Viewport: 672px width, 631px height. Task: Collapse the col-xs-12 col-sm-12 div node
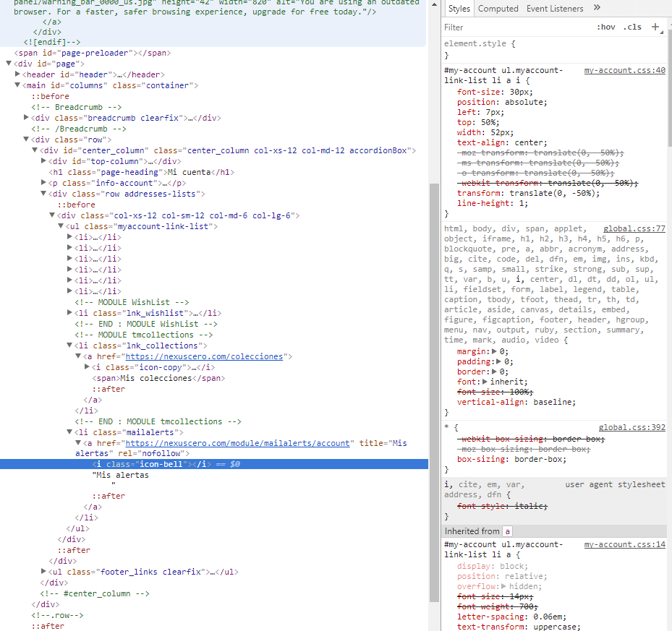click(x=52, y=215)
